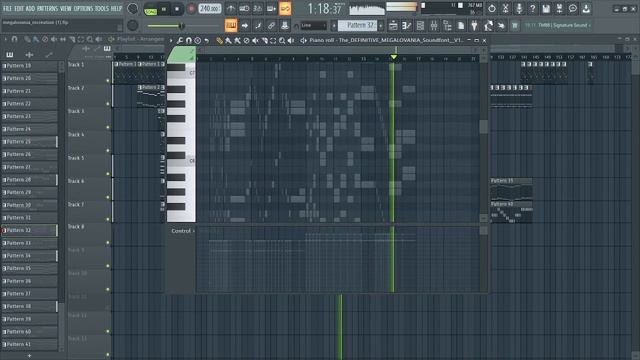Open the ADD menu
Screen dimensions: 640x360
[31, 8]
